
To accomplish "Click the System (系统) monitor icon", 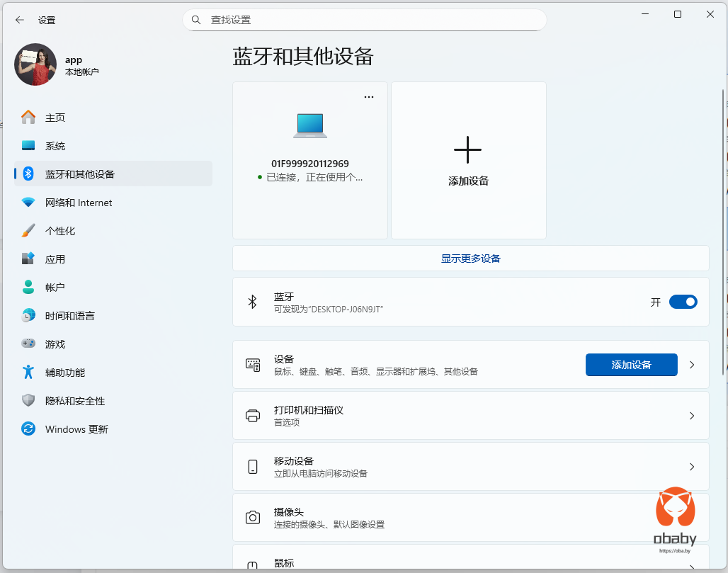I will pos(28,146).
